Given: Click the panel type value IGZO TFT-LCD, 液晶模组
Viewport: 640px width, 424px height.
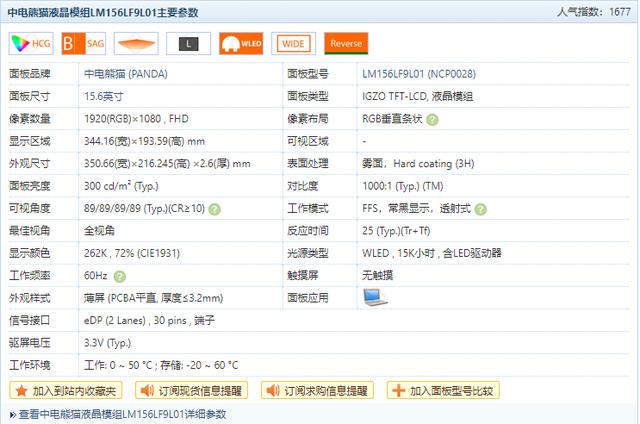Looking at the screenshot, I should coord(417,96).
